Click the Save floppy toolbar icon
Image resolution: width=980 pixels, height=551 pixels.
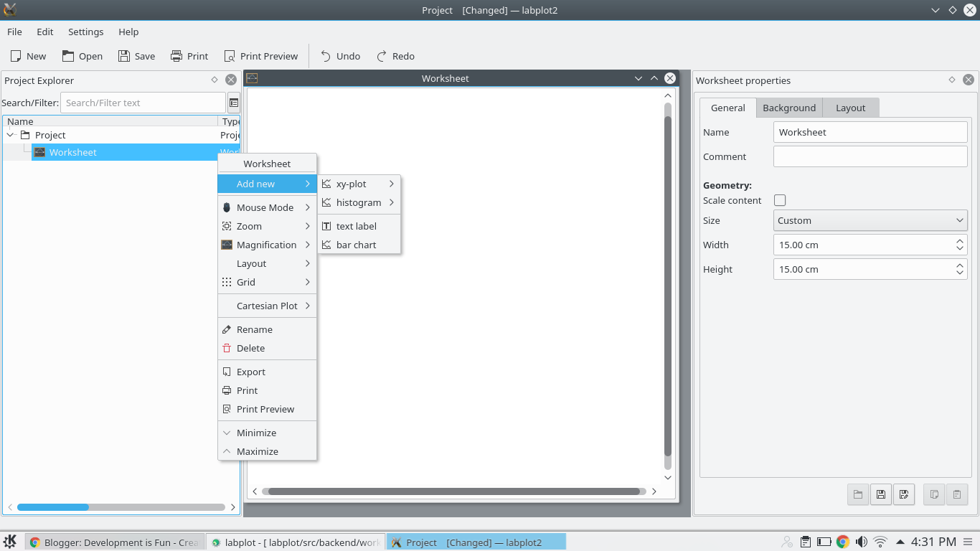click(124, 56)
